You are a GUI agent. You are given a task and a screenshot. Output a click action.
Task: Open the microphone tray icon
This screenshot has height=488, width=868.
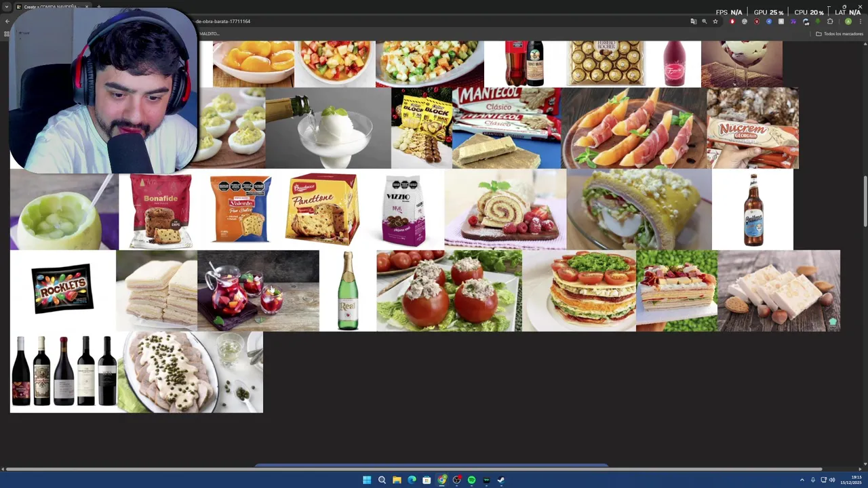tap(813, 480)
